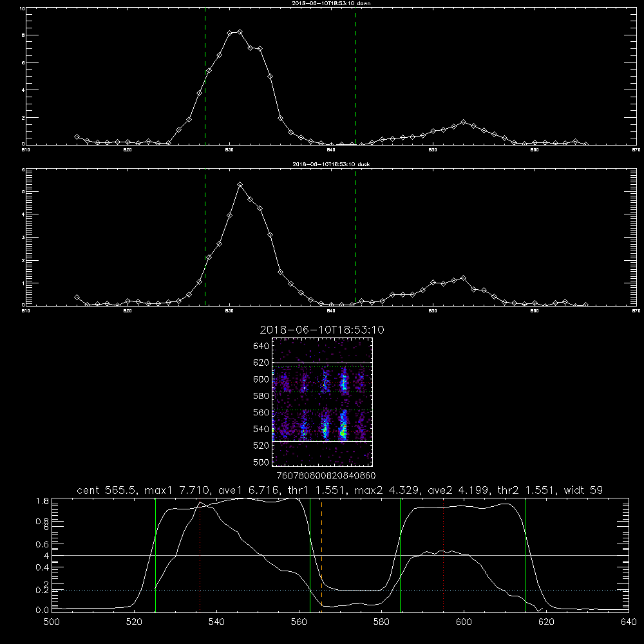
Task: Click the '2018-06-10T18:53:10 dawn' plot title
Action: (x=331, y=3)
